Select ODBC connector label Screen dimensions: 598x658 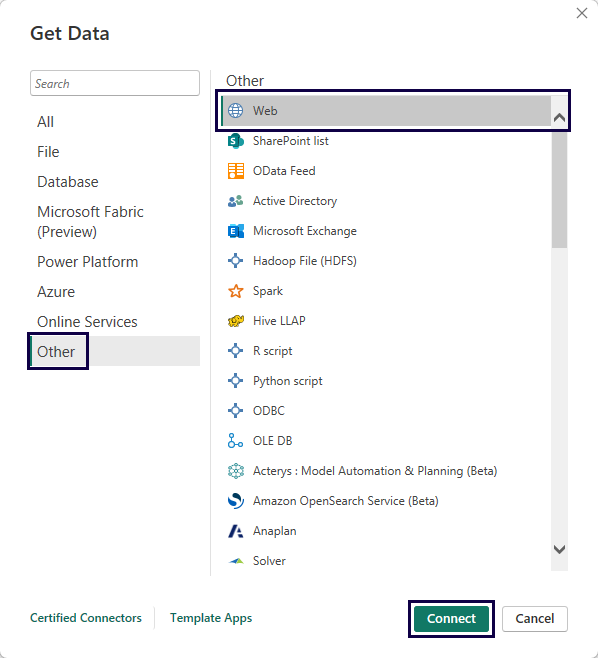[x=269, y=411]
